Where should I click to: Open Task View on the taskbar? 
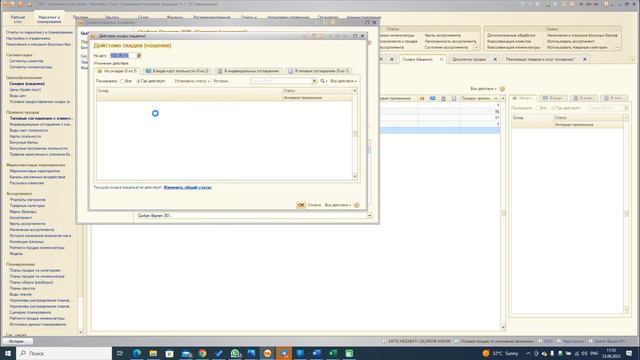coord(120,353)
